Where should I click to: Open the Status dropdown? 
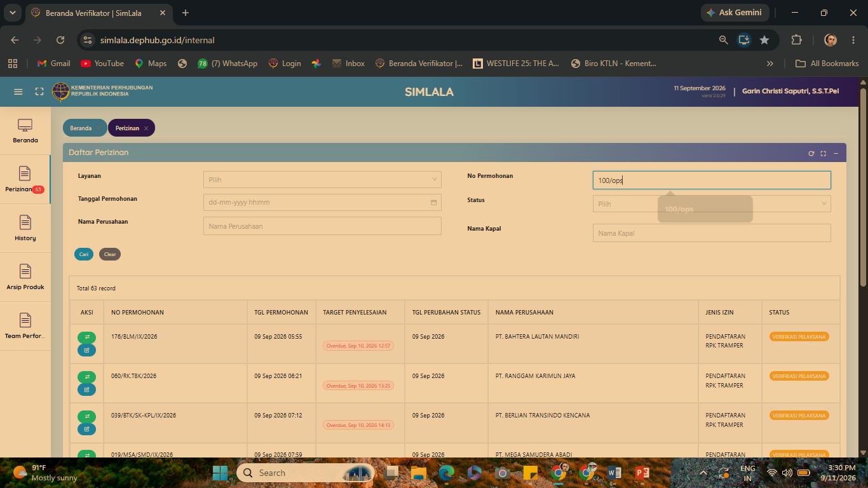click(x=712, y=203)
